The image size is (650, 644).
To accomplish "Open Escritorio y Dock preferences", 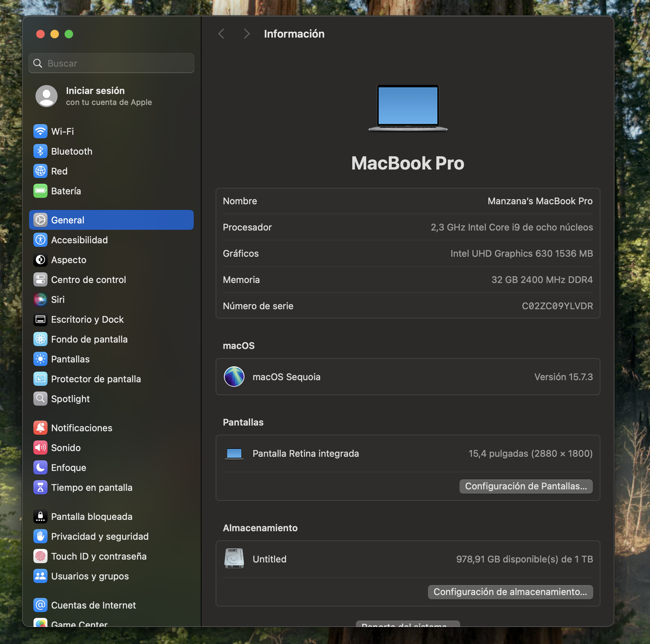I will pos(87,320).
